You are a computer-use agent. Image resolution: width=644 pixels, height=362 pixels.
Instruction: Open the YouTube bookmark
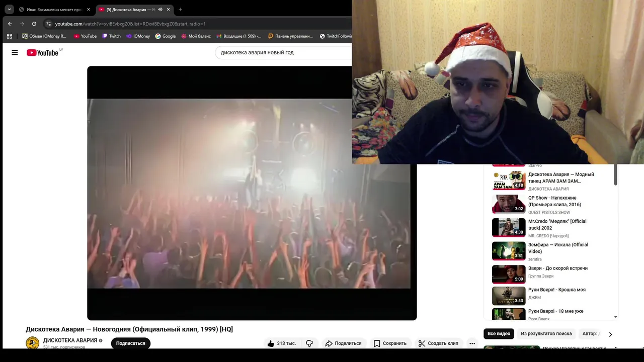(x=85, y=36)
